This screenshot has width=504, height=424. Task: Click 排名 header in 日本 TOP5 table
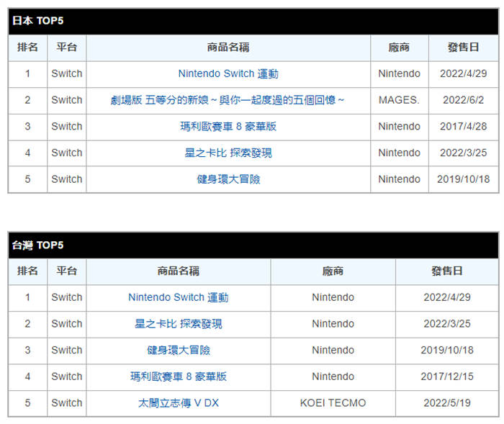[x=27, y=48]
